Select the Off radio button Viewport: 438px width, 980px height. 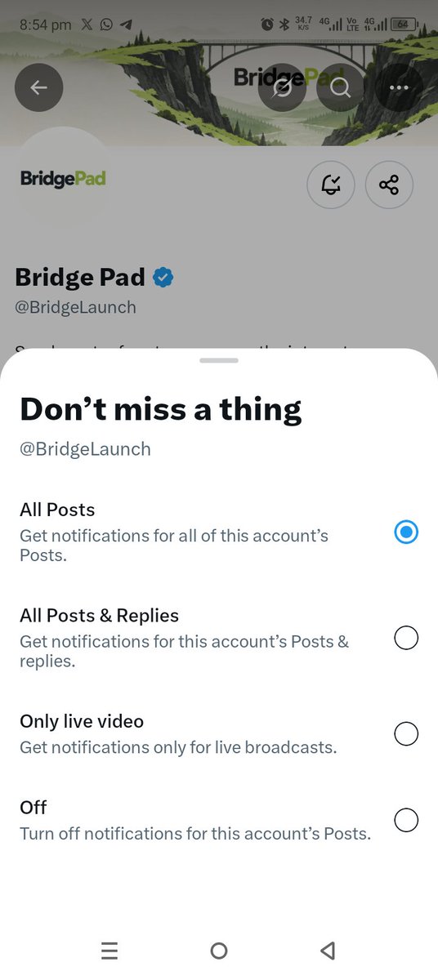click(406, 820)
